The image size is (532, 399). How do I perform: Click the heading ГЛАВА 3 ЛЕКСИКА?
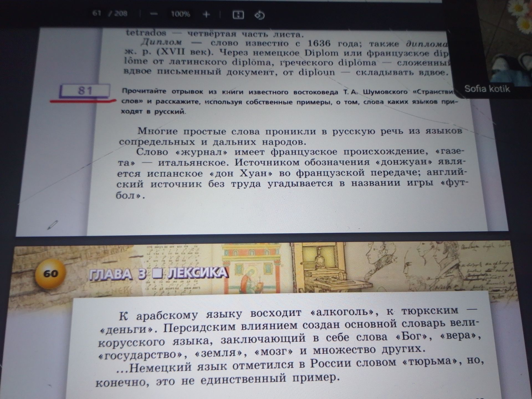[x=158, y=274]
